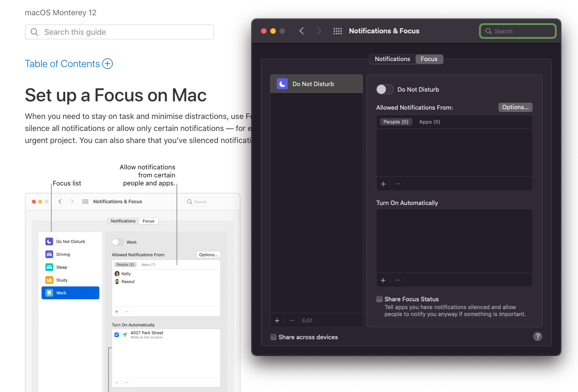
Task: Enable the Share Focus Status checkbox
Action: point(379,299)
